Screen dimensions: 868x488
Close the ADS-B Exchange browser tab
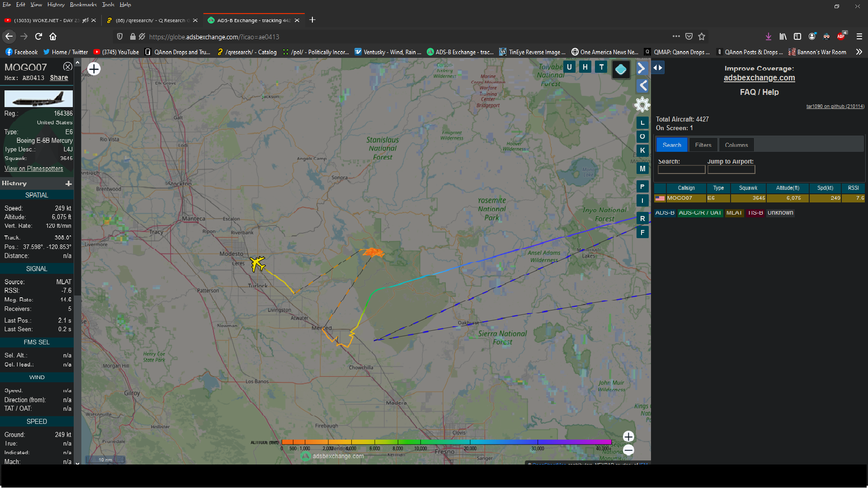click(297, 20)
